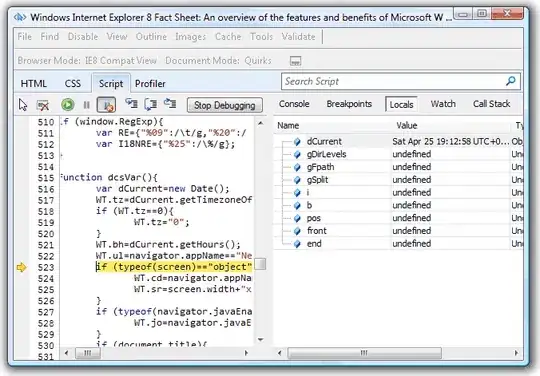Select element by click arrow tool
This screenshot has width=540, height=376.
click(x=23, y=105)
